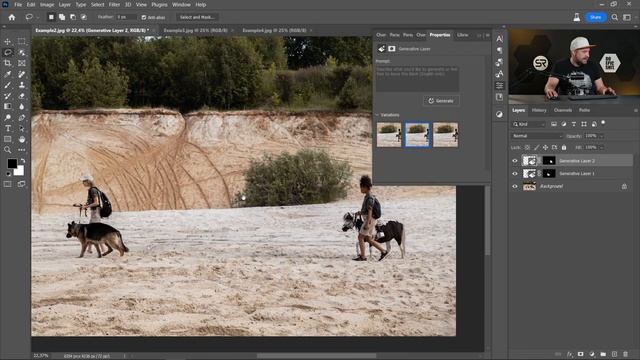Switch to the History tab

[x=539, y=110]
